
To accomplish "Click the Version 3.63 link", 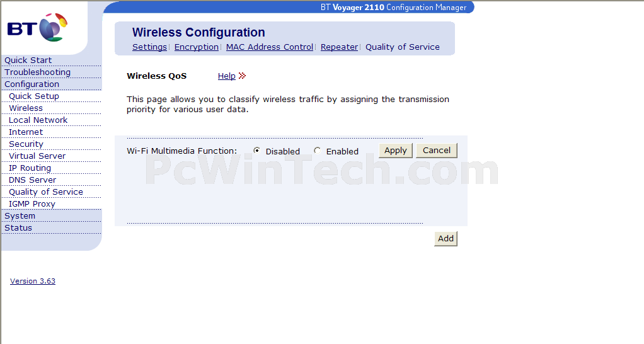I will [x=32, y=281].
